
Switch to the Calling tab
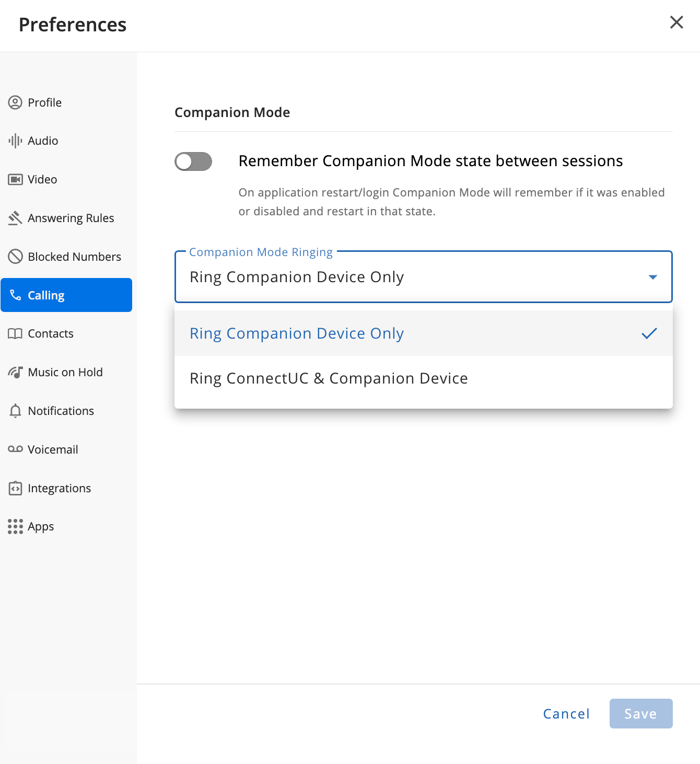coord(66,295)
